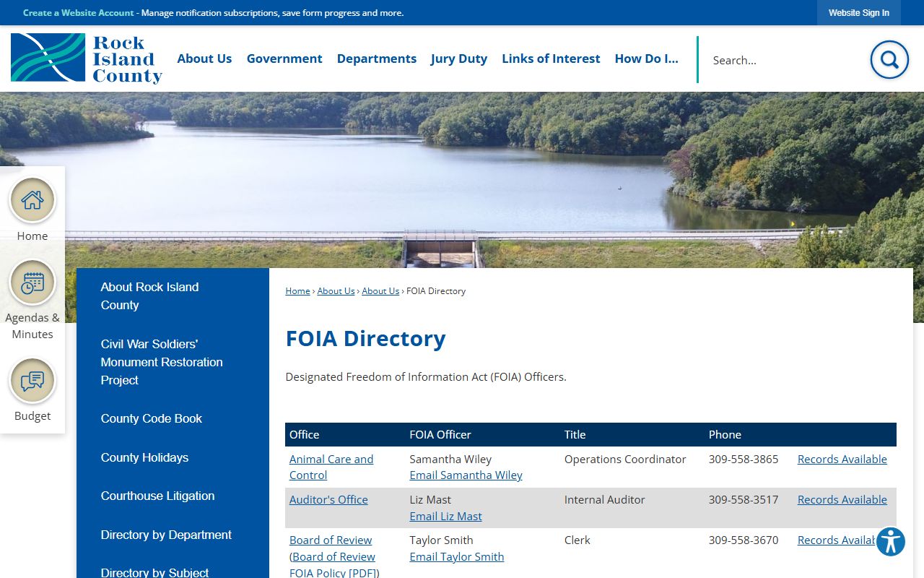Open the Home quick link icon
The image size is (924, 578).
point(32,200)
